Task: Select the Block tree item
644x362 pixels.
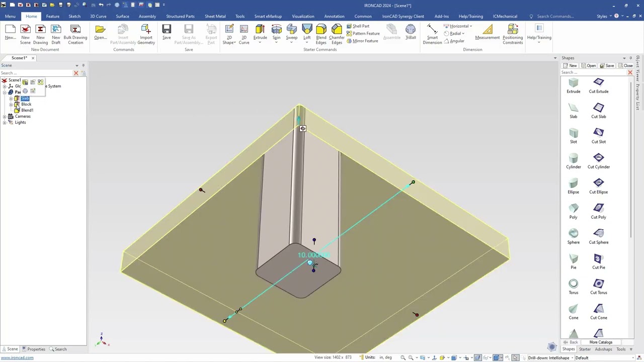Action: (26, 105)
